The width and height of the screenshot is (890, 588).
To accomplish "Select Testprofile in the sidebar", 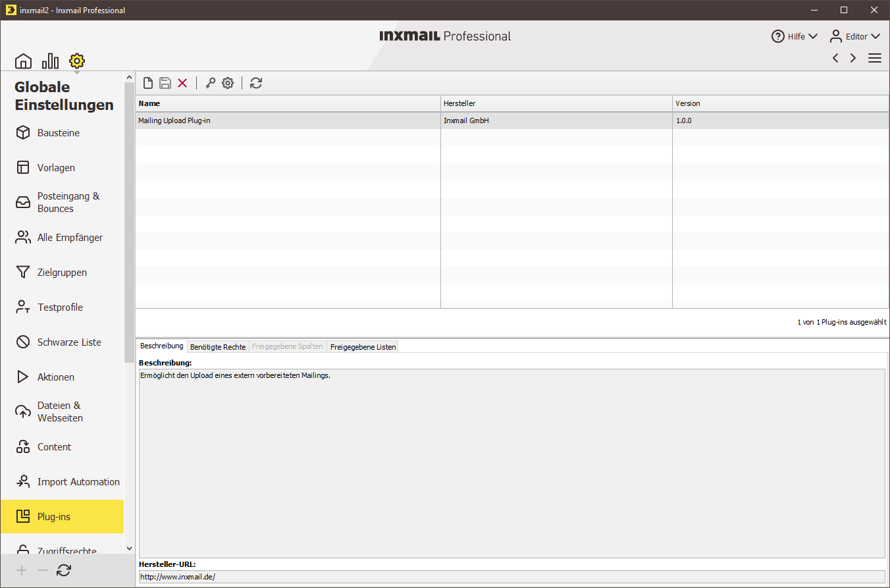I will point(63,307).
